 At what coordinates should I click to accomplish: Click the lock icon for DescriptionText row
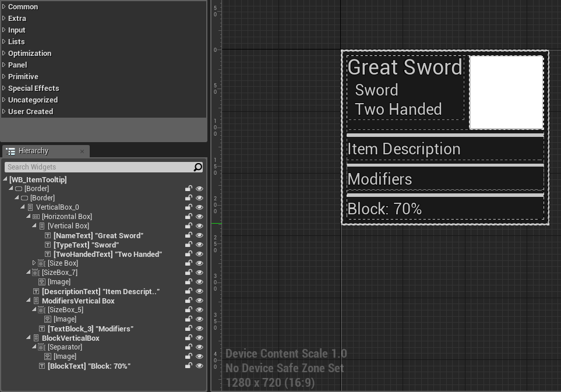[189, 291]
